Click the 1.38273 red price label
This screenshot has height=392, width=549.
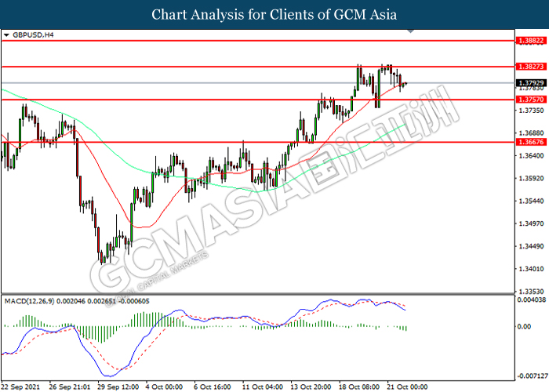pos(531,67)
